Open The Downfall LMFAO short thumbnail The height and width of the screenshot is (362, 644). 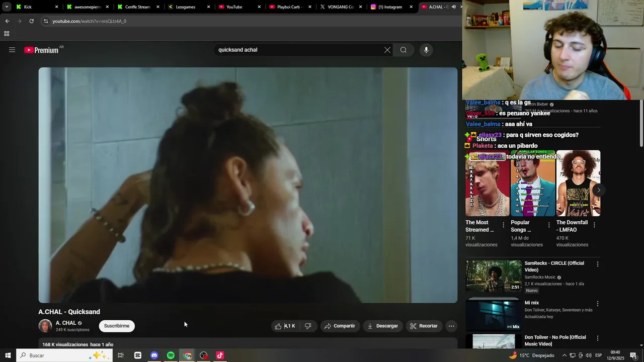(x=578, y=184)
